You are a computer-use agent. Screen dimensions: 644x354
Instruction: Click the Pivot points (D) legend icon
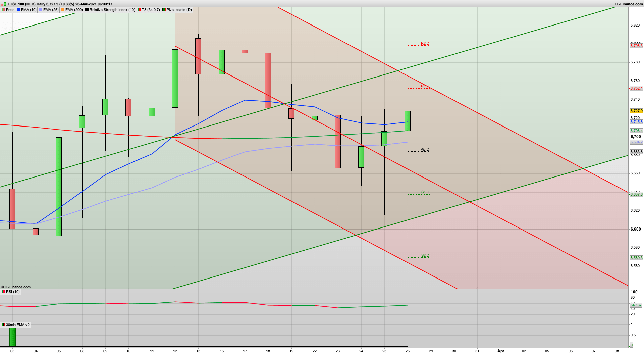click(164, 10)
